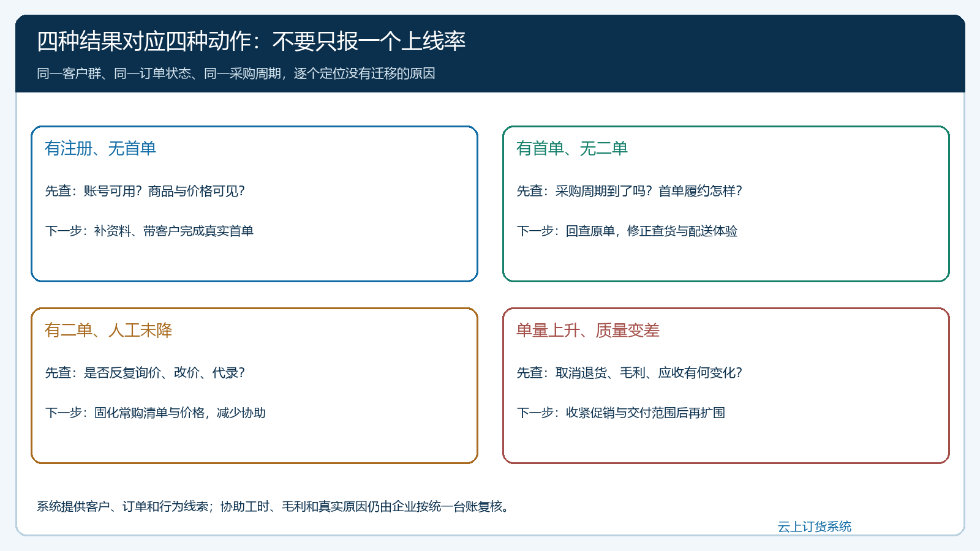
Task: Click the slide title 四种结果对应四种动作
Action: tap(251, 41)
